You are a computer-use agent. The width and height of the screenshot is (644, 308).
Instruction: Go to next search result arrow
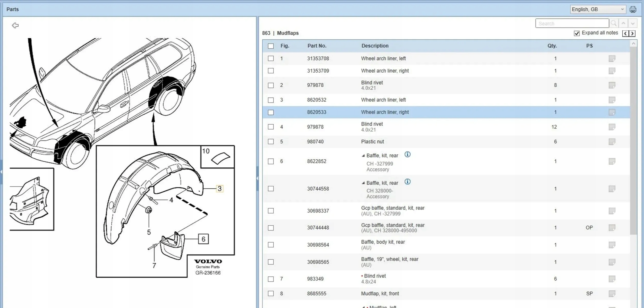click(633, 23)
